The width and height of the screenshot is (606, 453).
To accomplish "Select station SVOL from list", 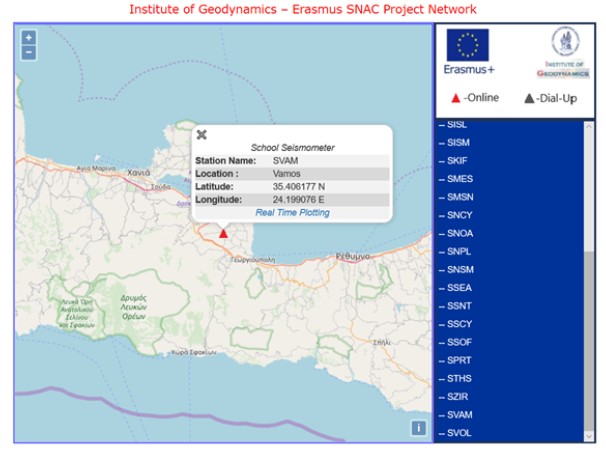I will (x=460, y=433).
